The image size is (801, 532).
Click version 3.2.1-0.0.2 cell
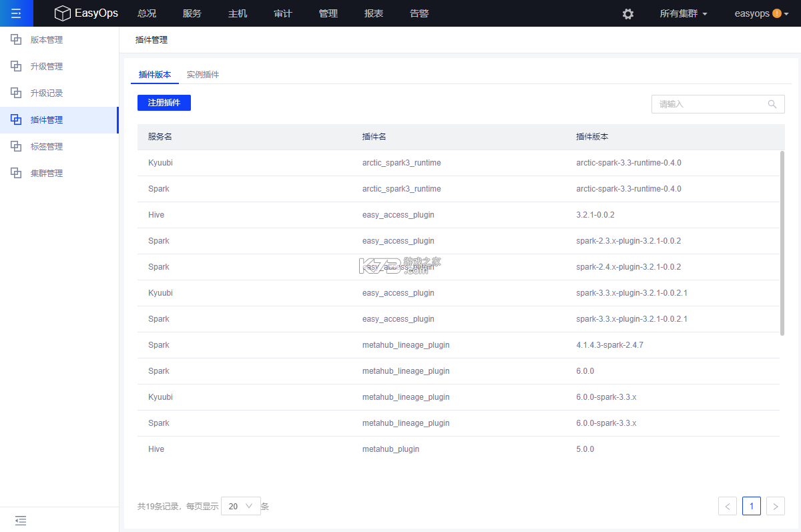pos(595,215)
